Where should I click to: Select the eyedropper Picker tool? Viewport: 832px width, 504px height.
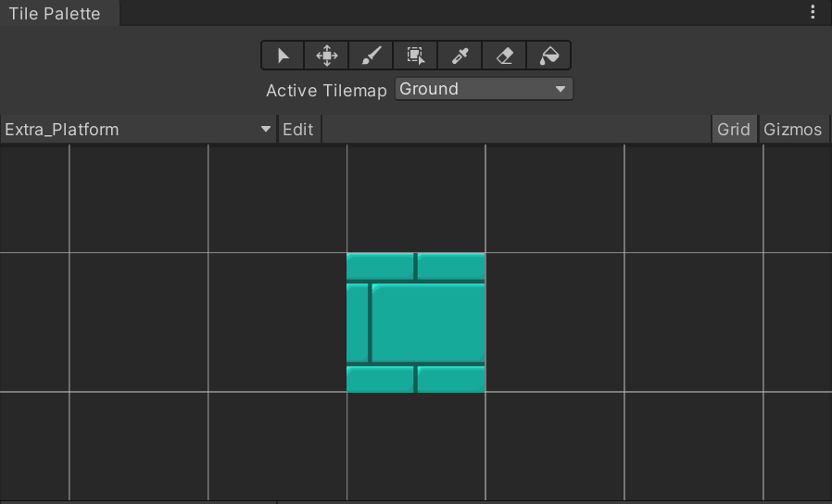click(460, 56)
